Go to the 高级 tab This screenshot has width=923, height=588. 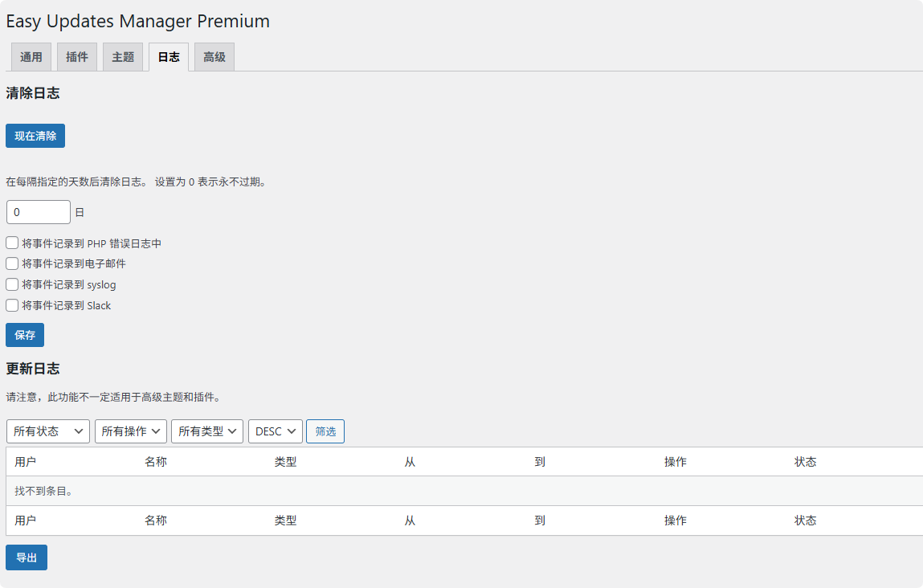pyautogui.click(x=214, y=57)
